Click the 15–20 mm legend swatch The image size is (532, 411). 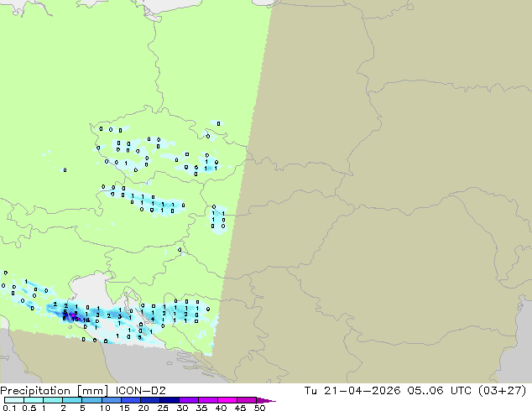(x=130, y=400)
